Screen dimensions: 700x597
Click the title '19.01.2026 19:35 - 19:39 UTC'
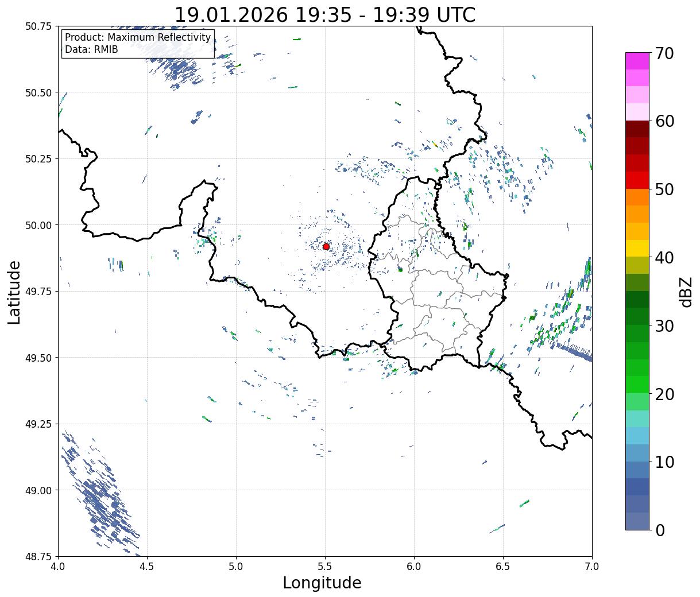pyautogui.click(x=325, y=15)
